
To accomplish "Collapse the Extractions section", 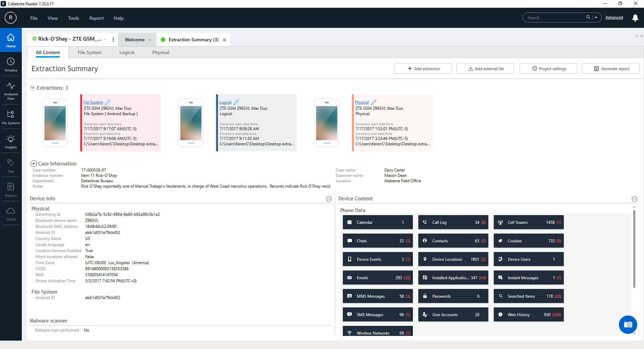I will coord(33,88).
